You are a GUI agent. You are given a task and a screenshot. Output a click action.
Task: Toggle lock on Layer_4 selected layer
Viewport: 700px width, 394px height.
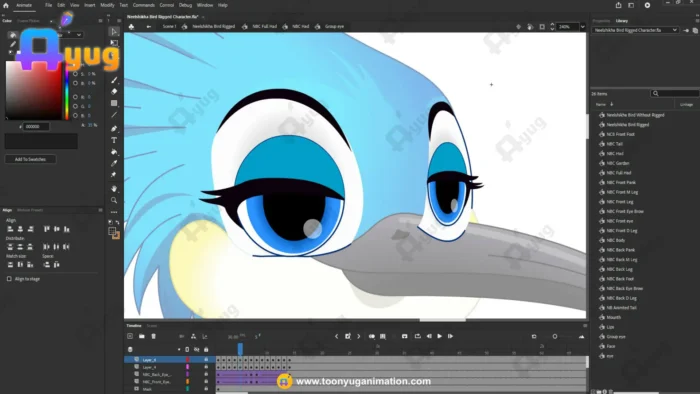pos(206,359)
